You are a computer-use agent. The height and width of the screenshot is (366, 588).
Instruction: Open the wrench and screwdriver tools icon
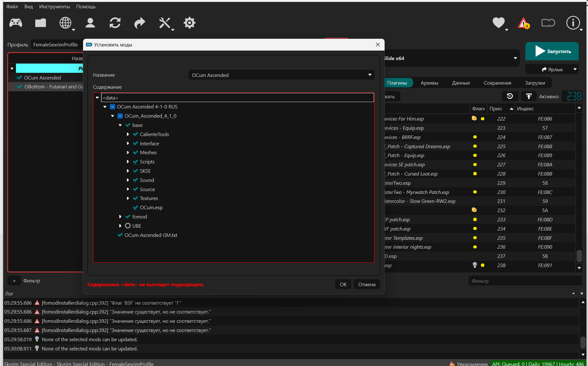click(x=165, y=23)
